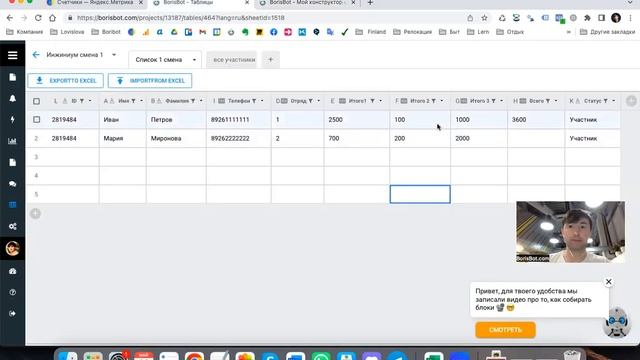Add a new column with the plus circle
Viewport: 640px width, 360px height.
631,101
